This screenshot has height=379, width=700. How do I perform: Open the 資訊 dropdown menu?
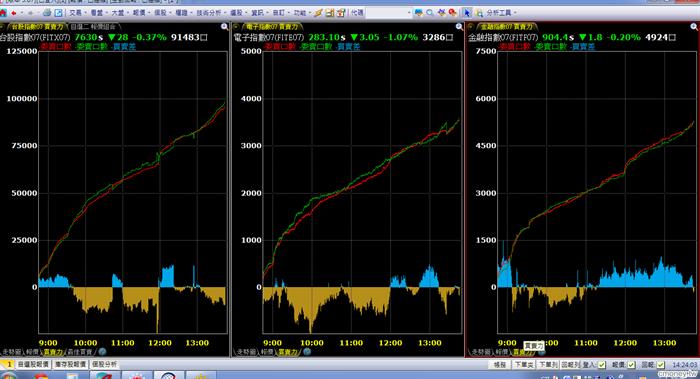coord(259,13)
